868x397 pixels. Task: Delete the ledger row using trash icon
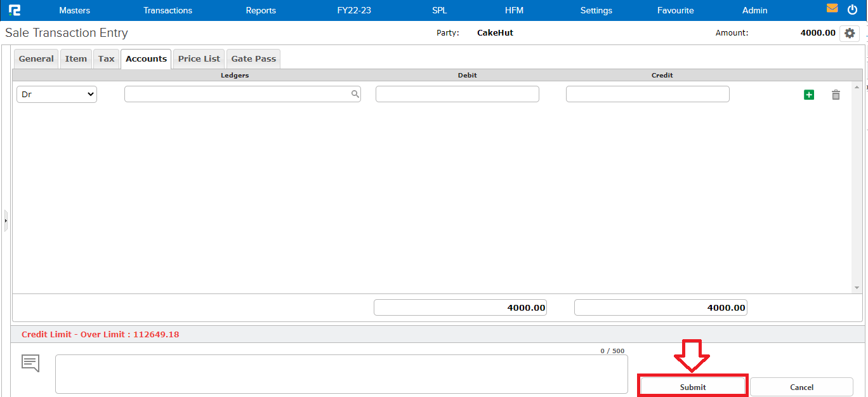[836, 94]
